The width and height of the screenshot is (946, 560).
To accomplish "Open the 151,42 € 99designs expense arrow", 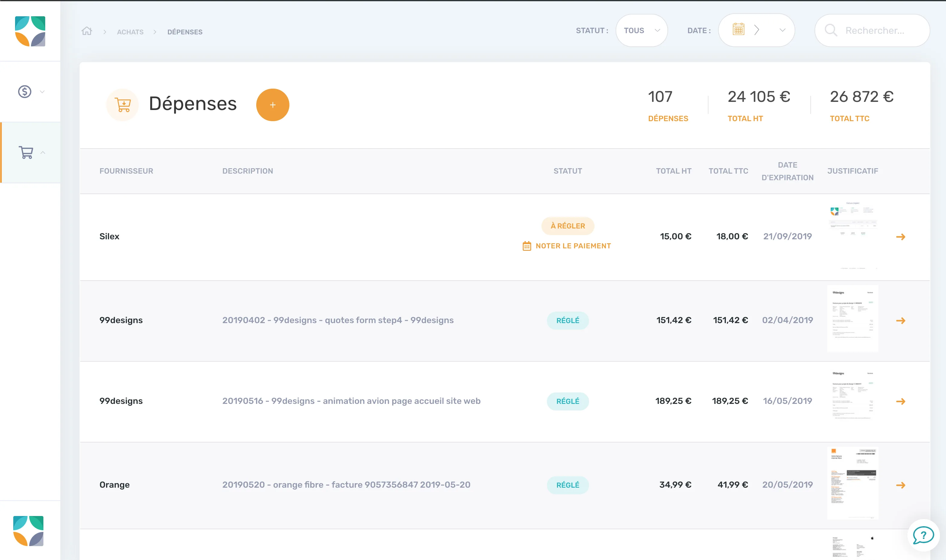I will [x=900, y=320].
